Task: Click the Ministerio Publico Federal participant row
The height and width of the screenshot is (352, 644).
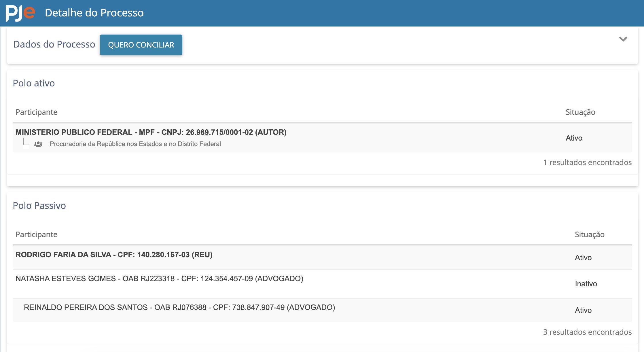Action: [x=323, y=138]
